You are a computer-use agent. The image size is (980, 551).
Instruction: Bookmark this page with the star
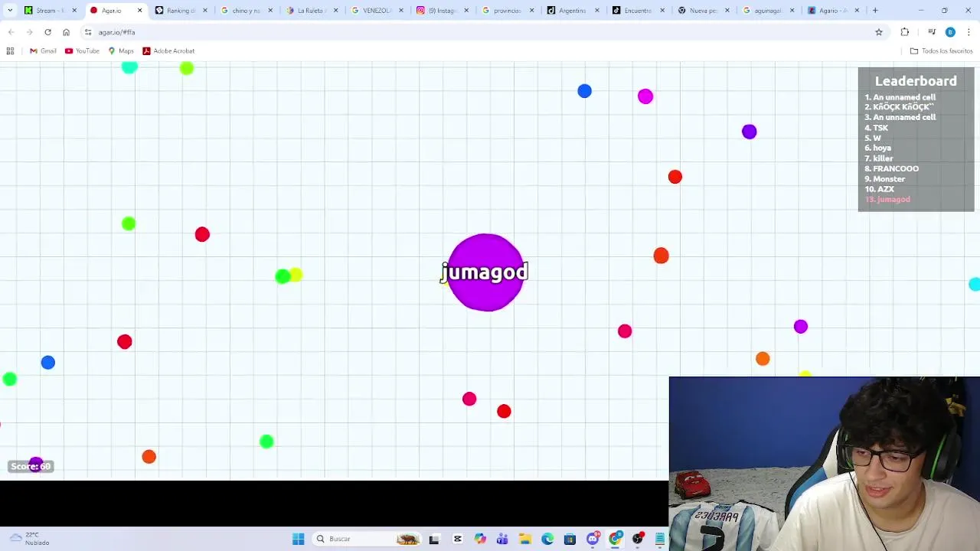(x=879, y=32)
